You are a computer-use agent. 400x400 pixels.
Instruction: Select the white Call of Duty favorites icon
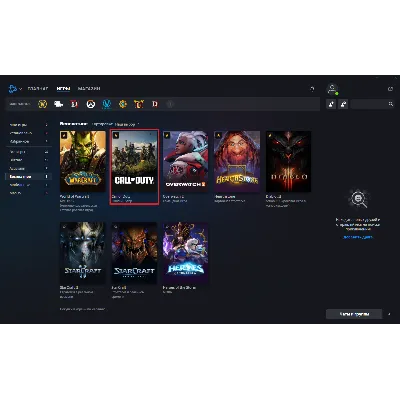59,104
